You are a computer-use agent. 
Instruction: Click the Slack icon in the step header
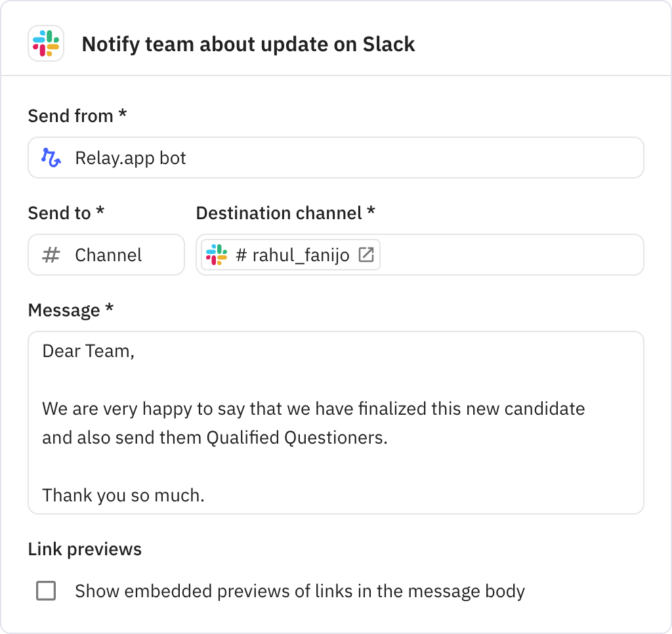45,45
